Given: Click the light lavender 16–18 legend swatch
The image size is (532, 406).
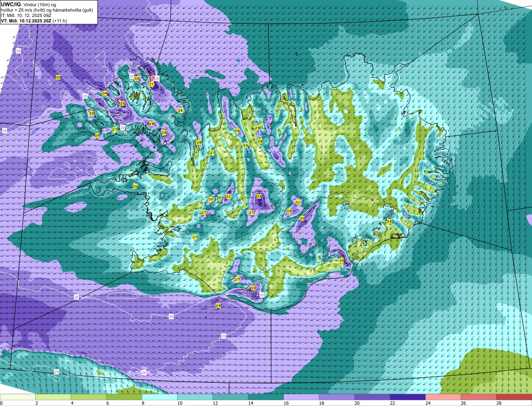Looking at the screenshot, I should pyautogui.click(x=301, y=397).
